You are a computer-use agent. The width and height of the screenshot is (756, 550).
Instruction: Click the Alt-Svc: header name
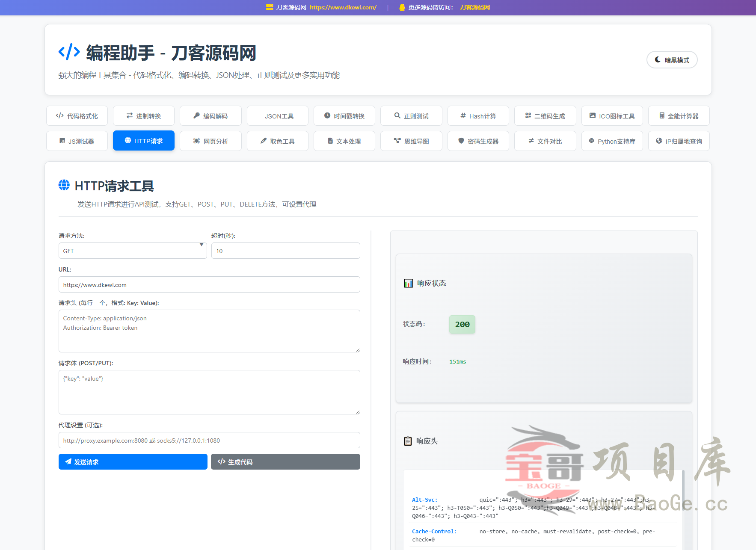tap(425, 500)
